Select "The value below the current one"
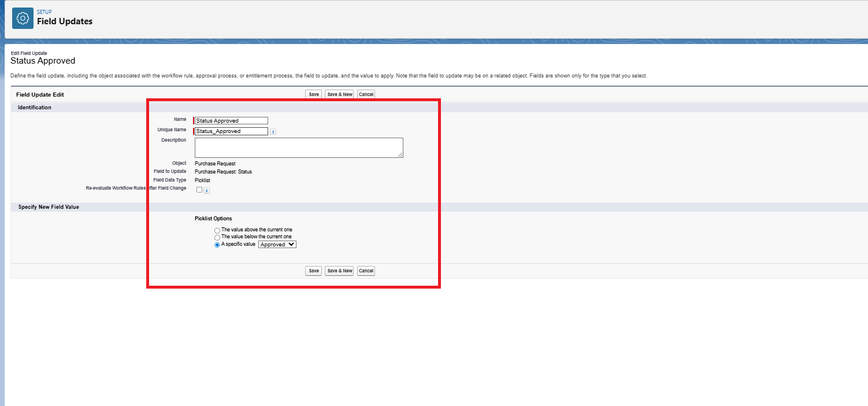868x406 pixels. 217,237
